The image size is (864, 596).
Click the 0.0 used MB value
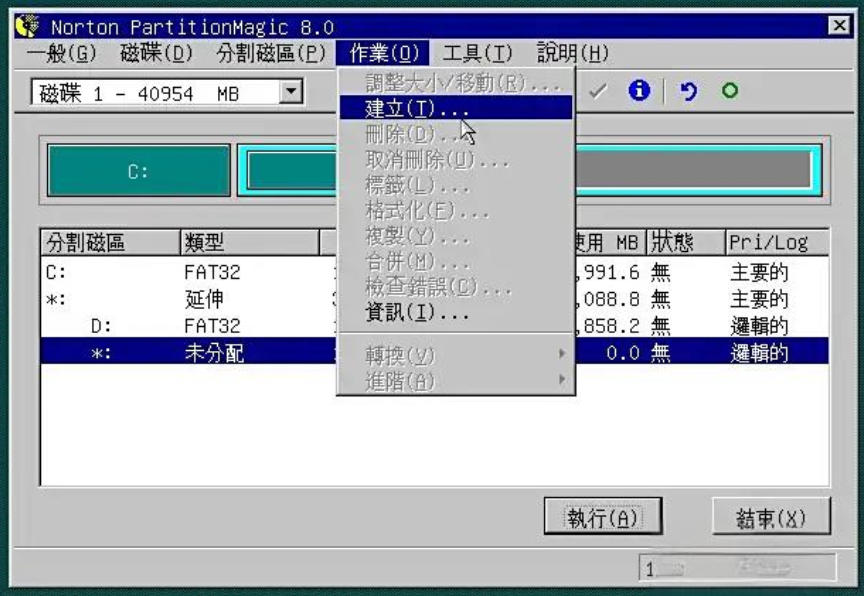(x=623, y=353)
